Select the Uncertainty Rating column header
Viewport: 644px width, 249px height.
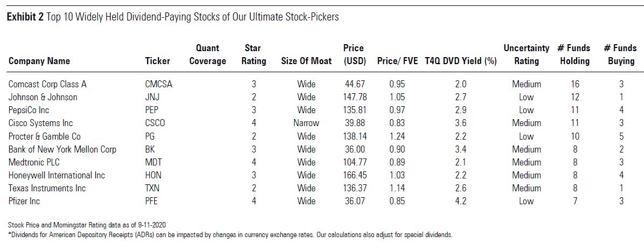pyautogui.click(x=526, y=55)
